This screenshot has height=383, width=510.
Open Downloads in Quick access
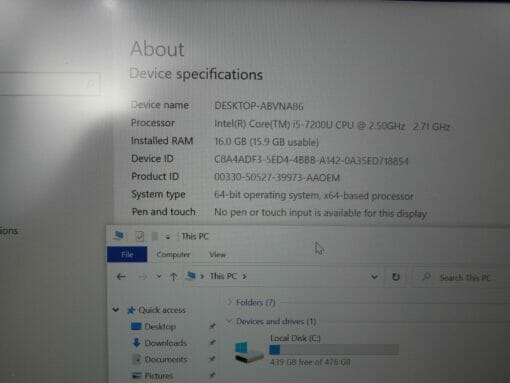point(165,343)
